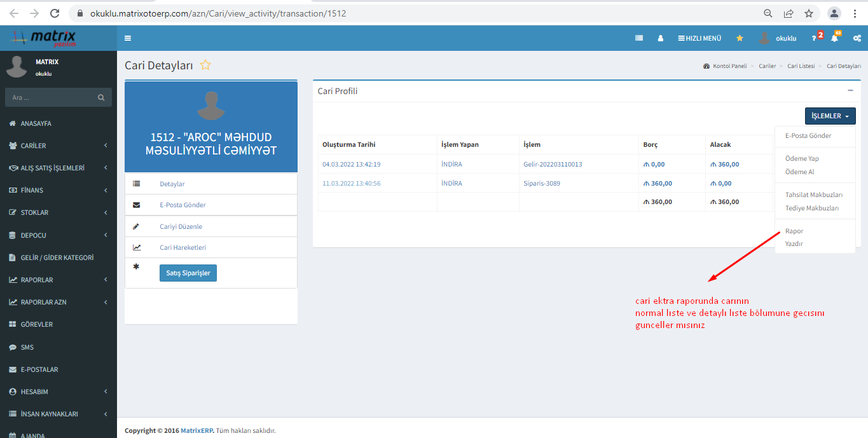Select Tahsilat Makbuzları menu entry
The image size is (868, 438).
(813, 195)
